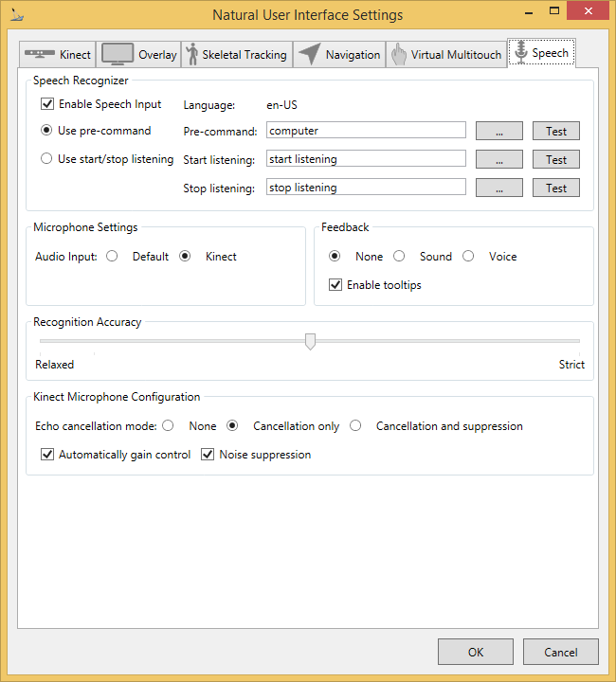Image resolution: width=616 pixels, height=682 pixels.
Task: Click the Overlay monitor icon
Action: point(118,54)
